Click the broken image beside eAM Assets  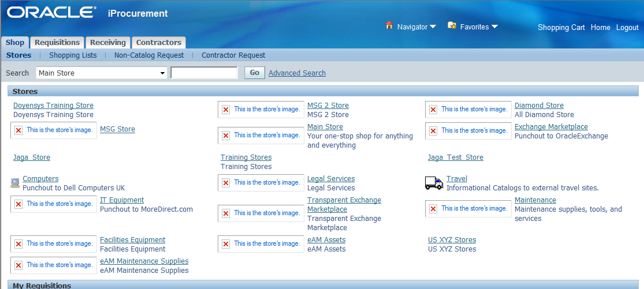(x=261, y=244)
